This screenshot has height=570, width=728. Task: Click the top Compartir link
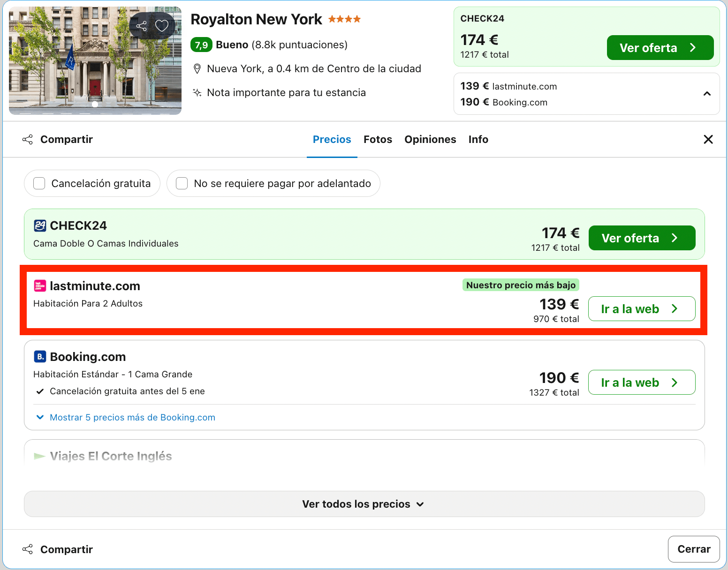coord(67,139)
